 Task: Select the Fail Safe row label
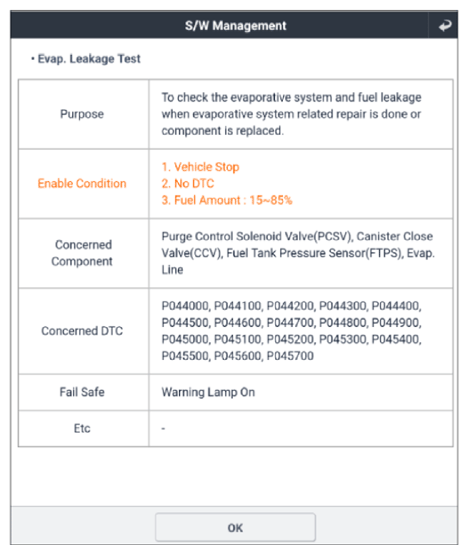(82, 392)
